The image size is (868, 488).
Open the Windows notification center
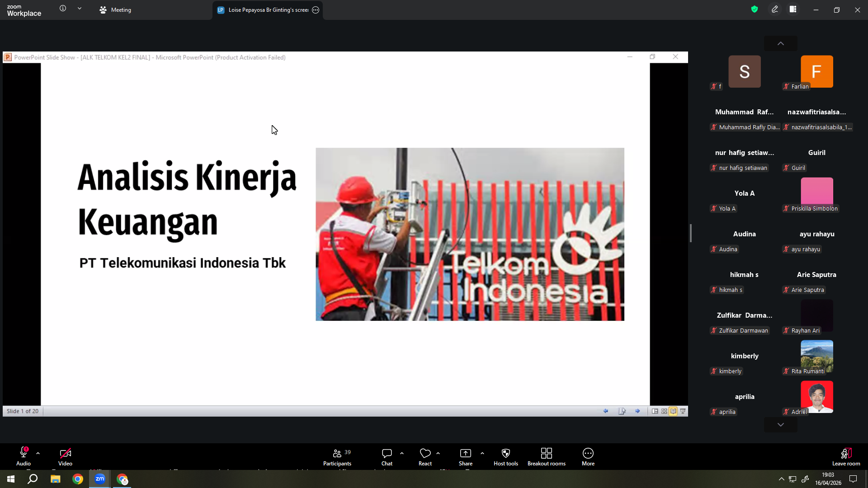click(853, 479)
